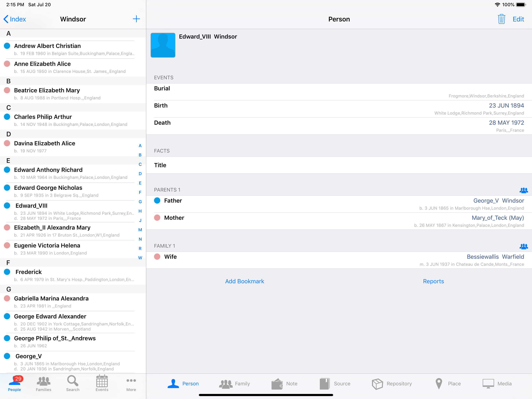The width and height of the screenshot is (532, 399).
Task: Open the Events calendar tab
Action: tap(102, 383)
